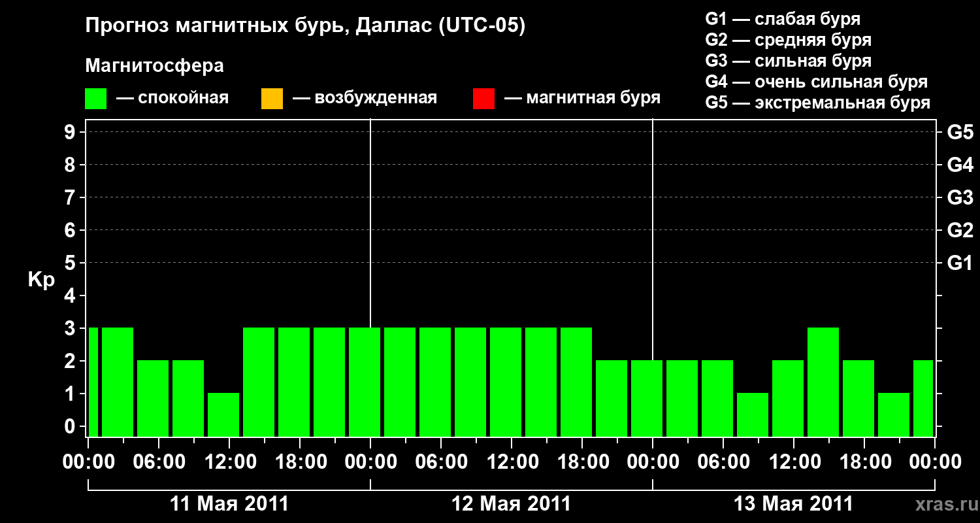Click the '13 Мая 2011' date label
The width and height of the screenshot is (980, 523).
point(793,503)
